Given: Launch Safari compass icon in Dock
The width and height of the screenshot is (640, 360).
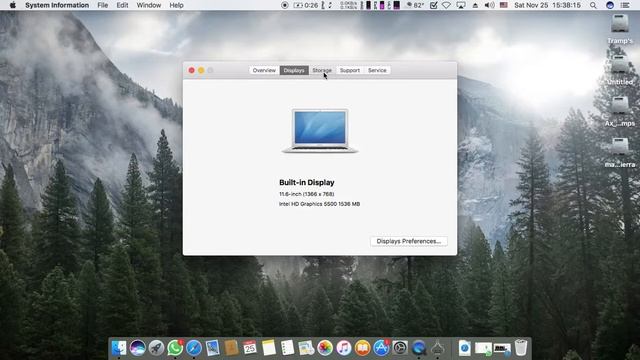Looking at the screenshot, I should 194,348.
